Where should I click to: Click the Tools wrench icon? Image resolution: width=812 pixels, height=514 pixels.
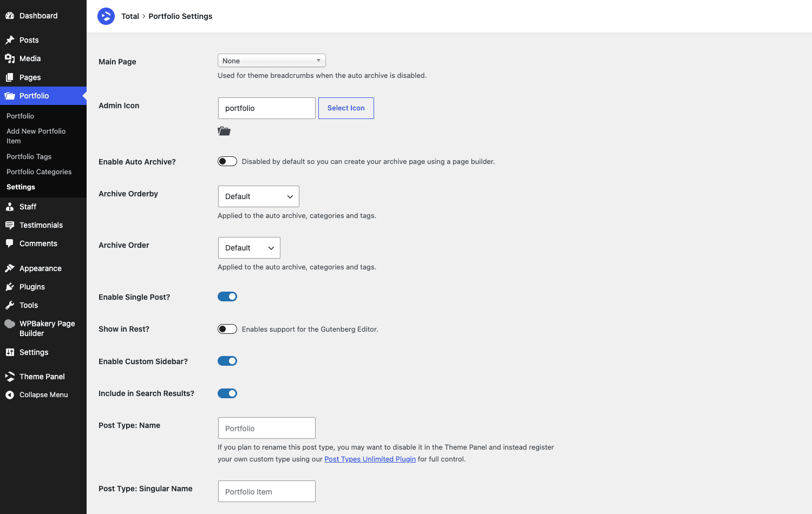click(x=10, y=305)
